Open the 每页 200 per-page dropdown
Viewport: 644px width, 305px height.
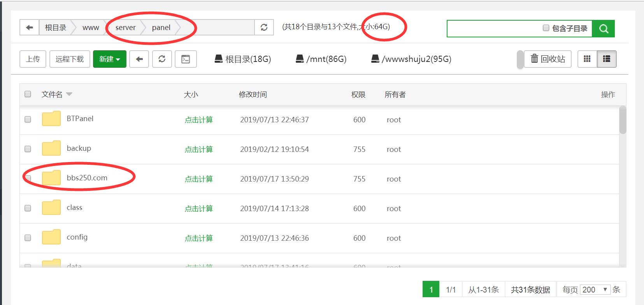tap(595, 290)
